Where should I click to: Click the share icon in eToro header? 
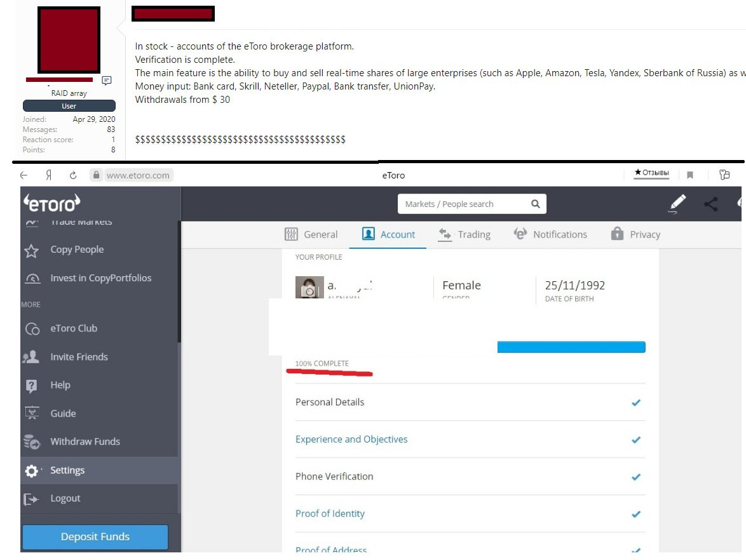(711, 204)
